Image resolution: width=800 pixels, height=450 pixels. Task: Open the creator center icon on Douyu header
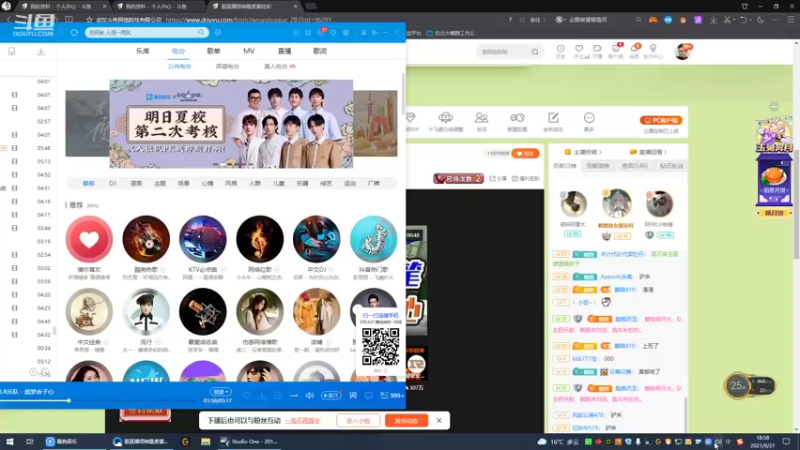[x=653, y=51]
